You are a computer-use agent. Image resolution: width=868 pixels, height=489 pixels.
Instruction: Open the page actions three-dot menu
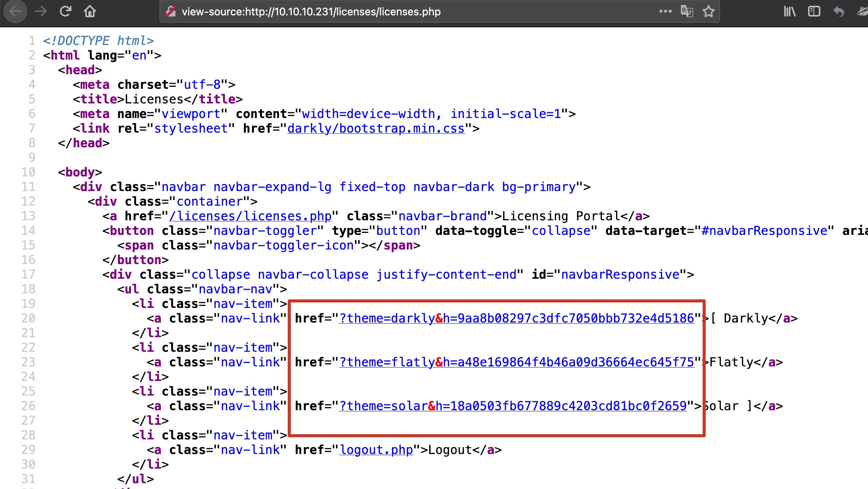[x=666, y=12]
